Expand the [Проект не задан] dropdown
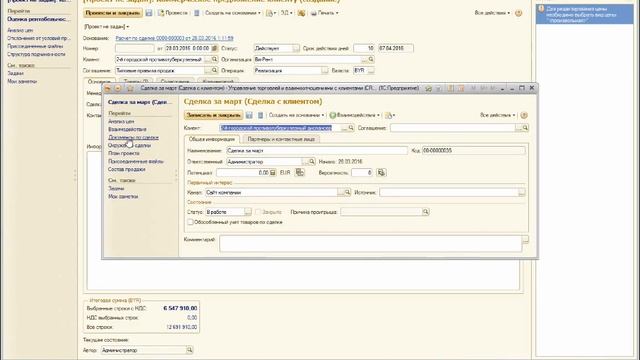The height and width of the screenshot is (360, 640). pyautogui.click(x=107, y=27)
